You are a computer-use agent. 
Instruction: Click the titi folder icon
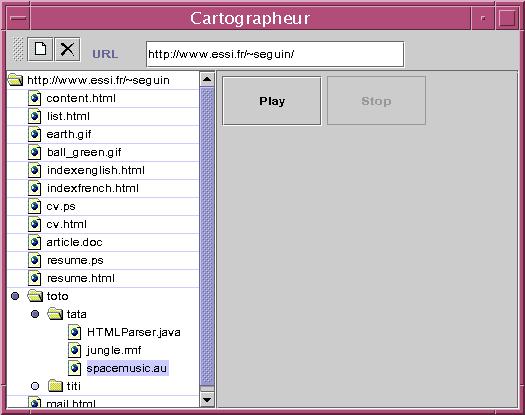(55, 386)
